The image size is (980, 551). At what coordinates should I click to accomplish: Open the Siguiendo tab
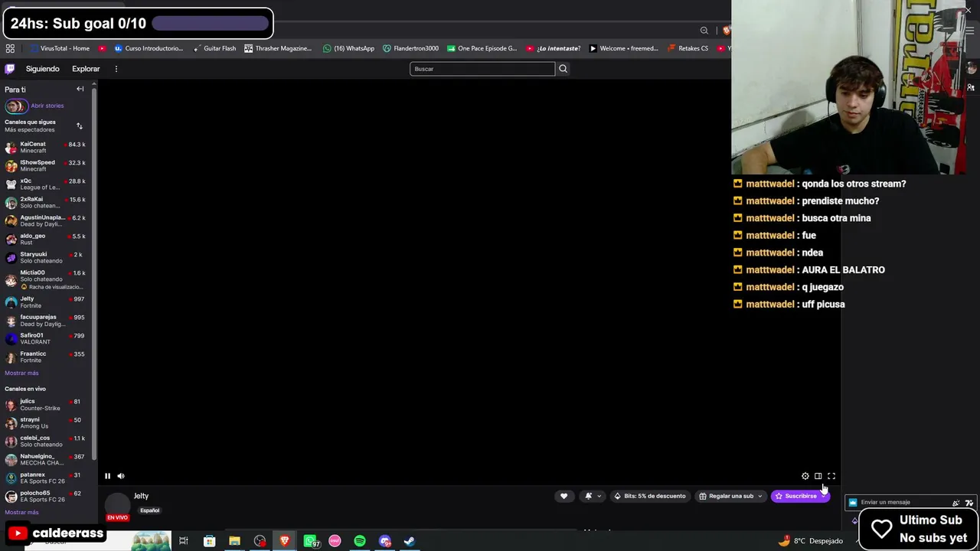[x=42, y=69]
